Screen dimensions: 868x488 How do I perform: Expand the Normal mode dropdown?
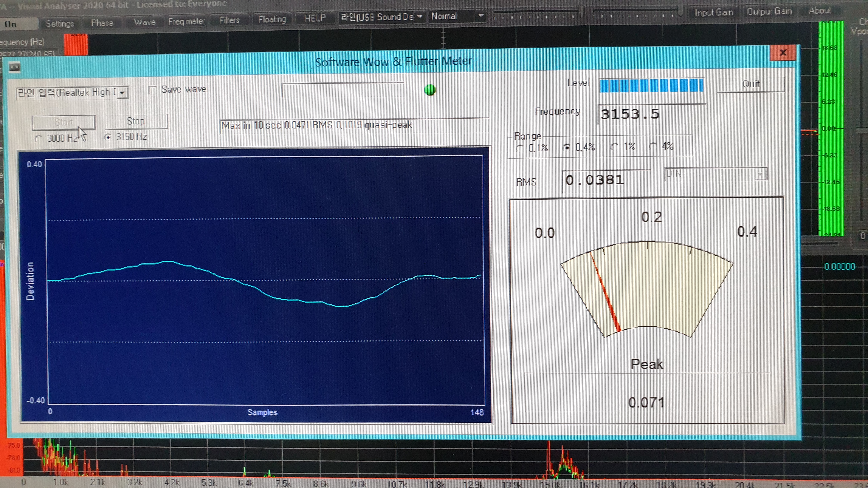point(481,15)
